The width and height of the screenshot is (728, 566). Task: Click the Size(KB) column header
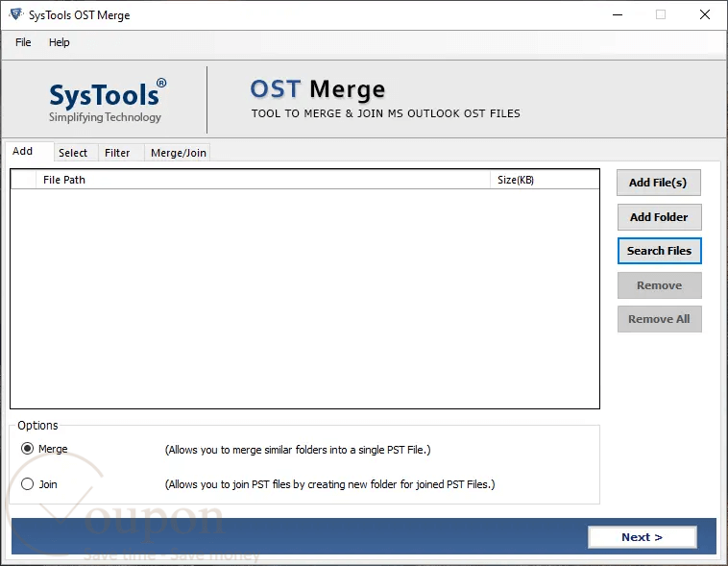tap(545, 180)
